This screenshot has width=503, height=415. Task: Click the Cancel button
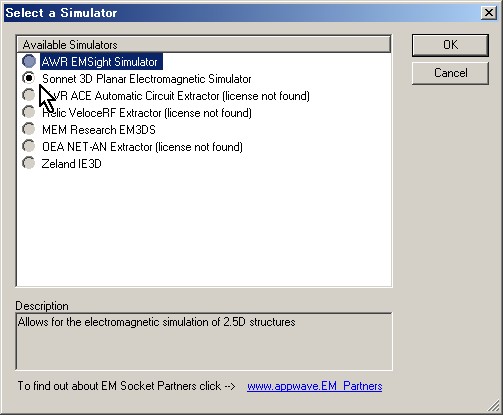450,73
